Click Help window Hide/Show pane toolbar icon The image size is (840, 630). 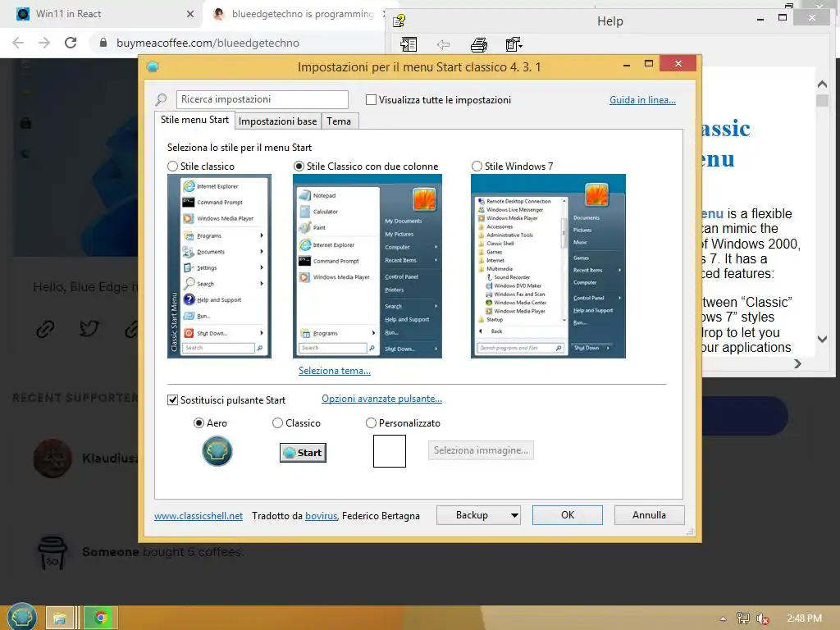pyautogui.click(x=409, y=44)
